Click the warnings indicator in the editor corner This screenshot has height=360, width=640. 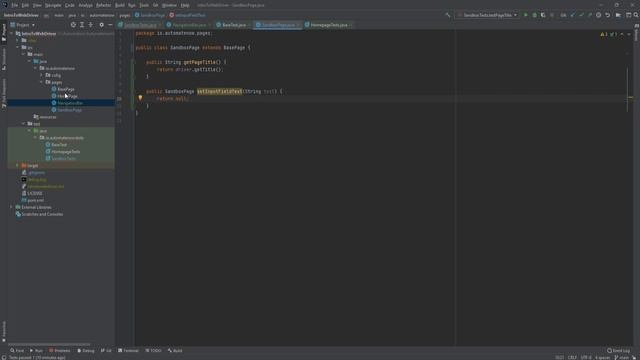pyautogui.click(x=609, y=34)
